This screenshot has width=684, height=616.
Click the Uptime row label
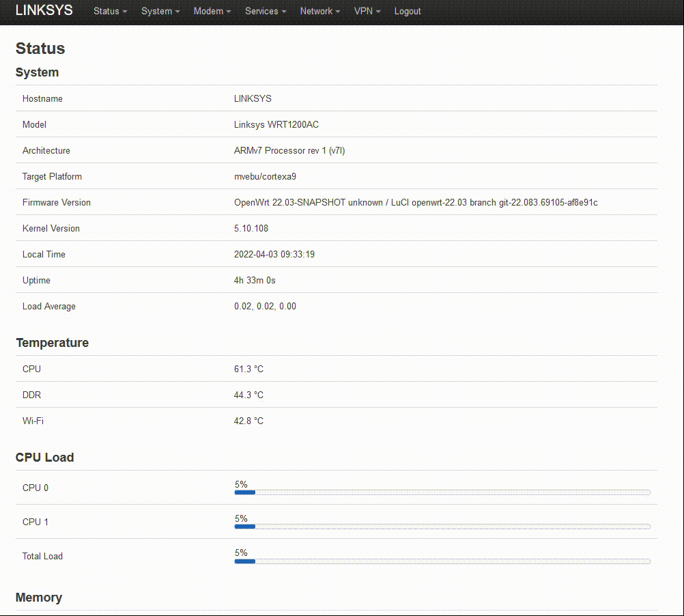(36, 281)
